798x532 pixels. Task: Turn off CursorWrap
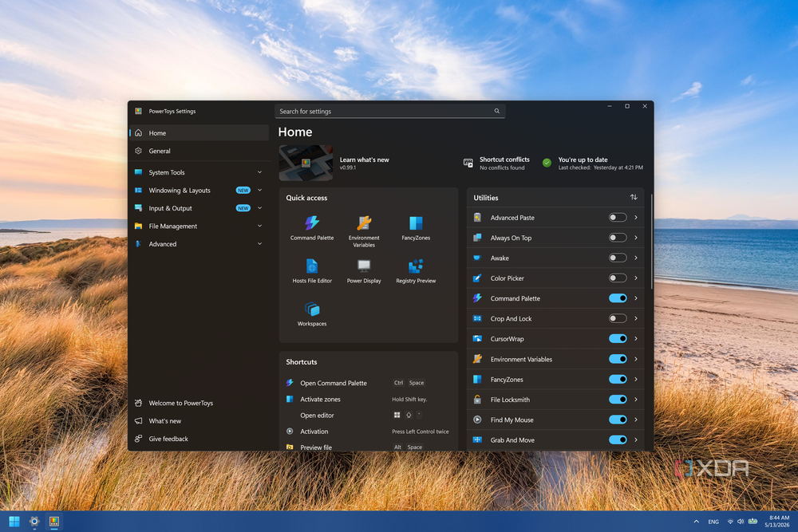(618, 339)
